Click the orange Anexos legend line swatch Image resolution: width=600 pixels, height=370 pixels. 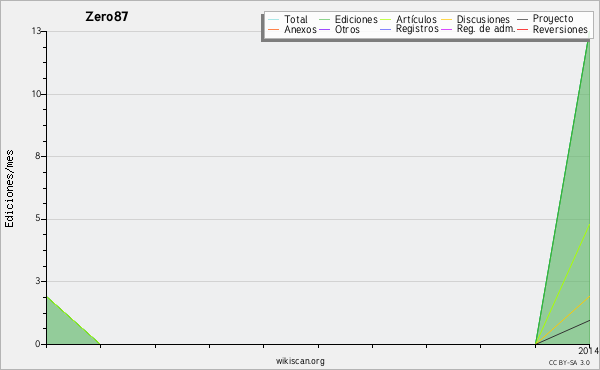pyautogui.click(x=274, y=29)
